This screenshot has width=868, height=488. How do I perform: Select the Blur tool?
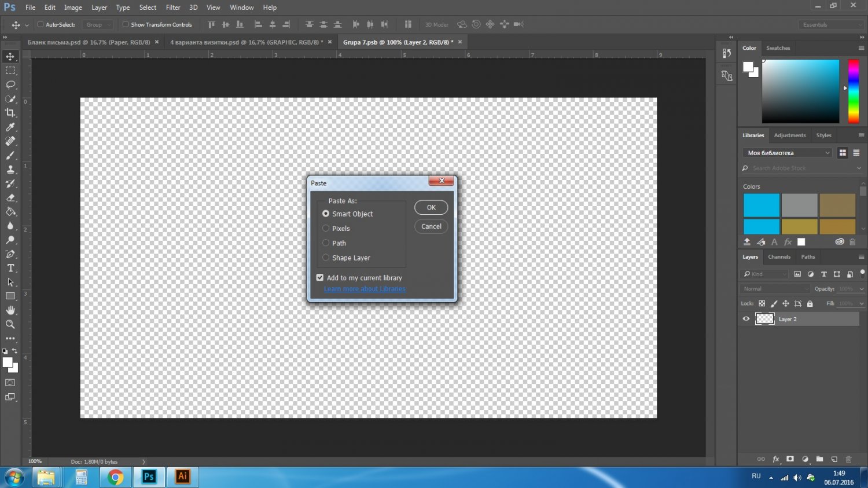click(10, 226)
